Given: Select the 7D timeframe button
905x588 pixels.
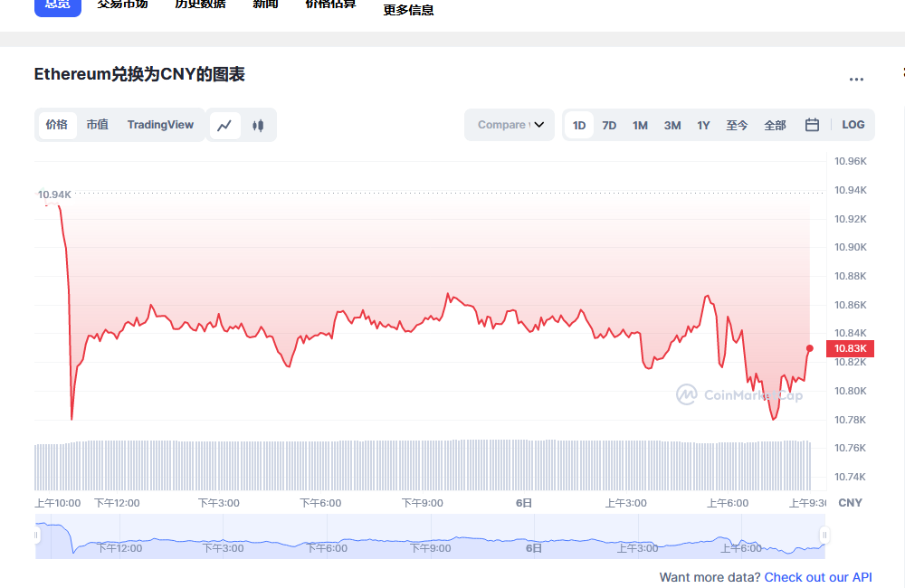Looking at the screenshot, I should [x=609, y=125].
